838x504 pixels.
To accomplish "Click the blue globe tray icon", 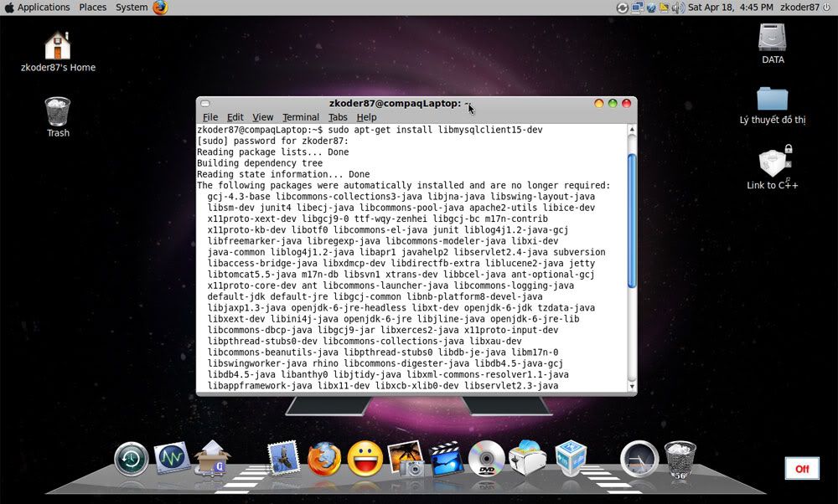I will [651, 8].
